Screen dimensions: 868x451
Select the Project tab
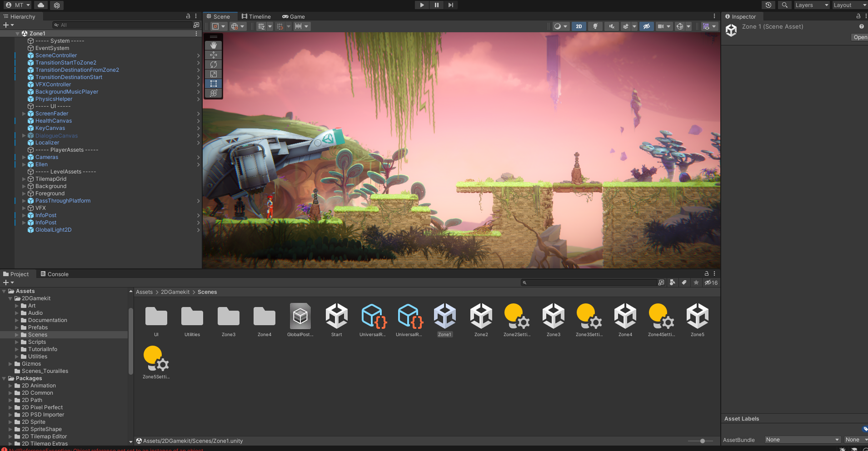coord(16,274)
